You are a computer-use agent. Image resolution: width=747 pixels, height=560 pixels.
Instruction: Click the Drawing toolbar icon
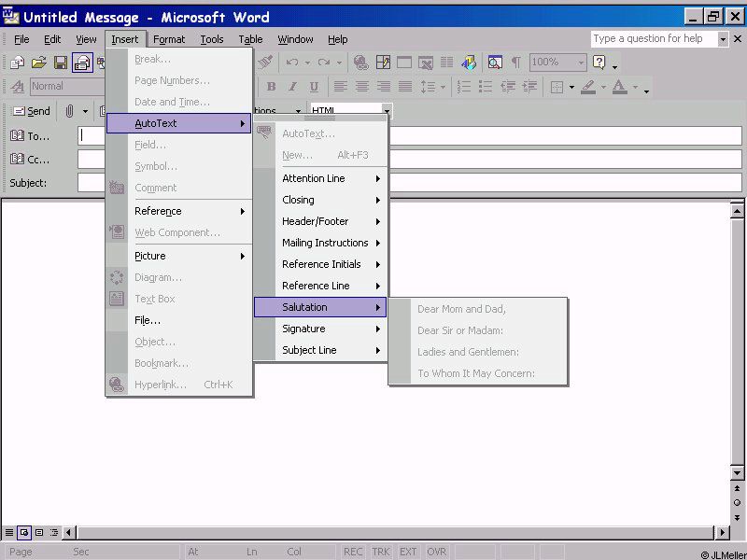point(469,63)
